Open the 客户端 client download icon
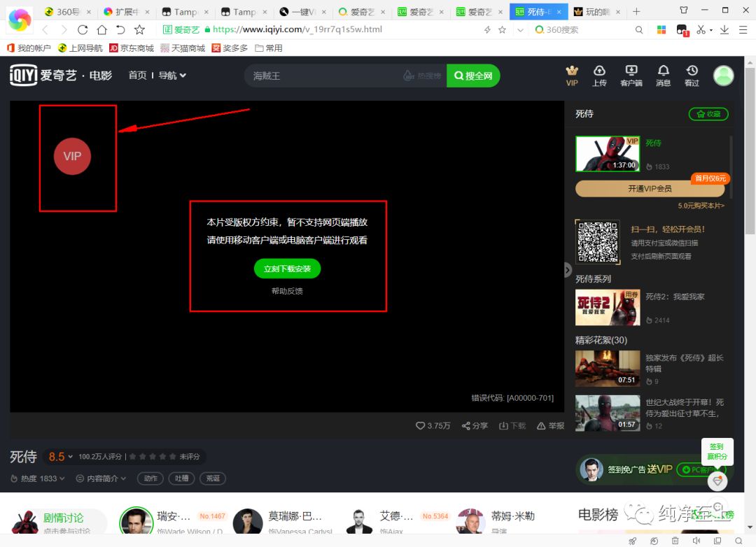This screenshot has height=547, width=756. pyautogui.click(x=631, y=76)
